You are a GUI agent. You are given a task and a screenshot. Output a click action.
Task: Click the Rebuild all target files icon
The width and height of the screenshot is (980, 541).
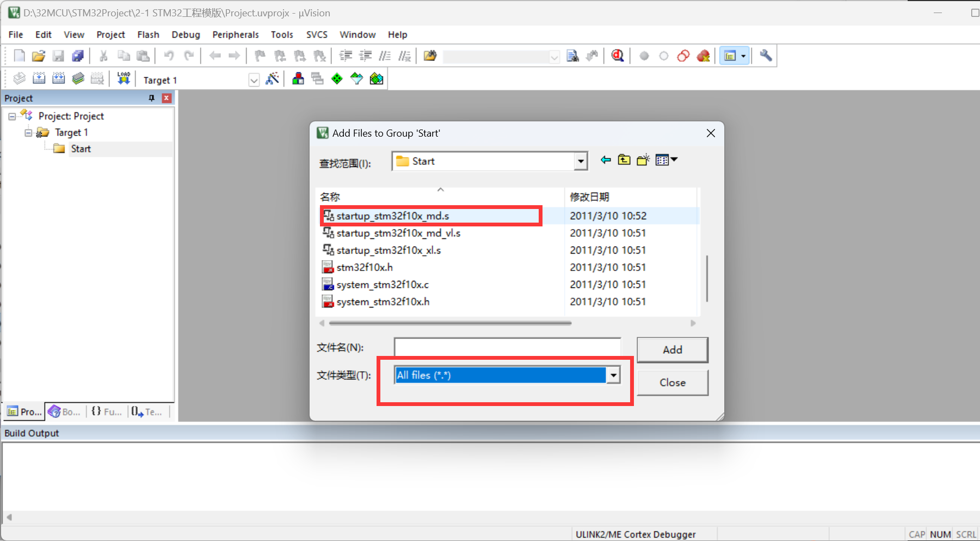pyautogui.click(x=58, y=78)
